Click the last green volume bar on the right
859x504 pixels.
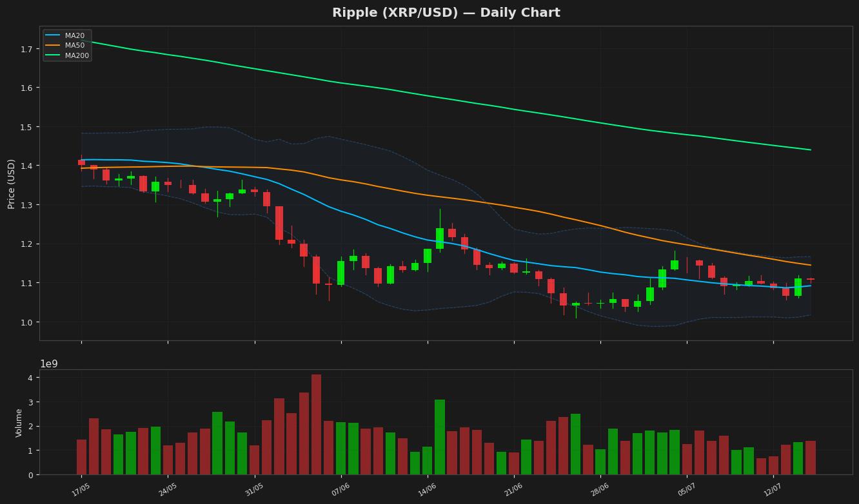coord(798,458)
